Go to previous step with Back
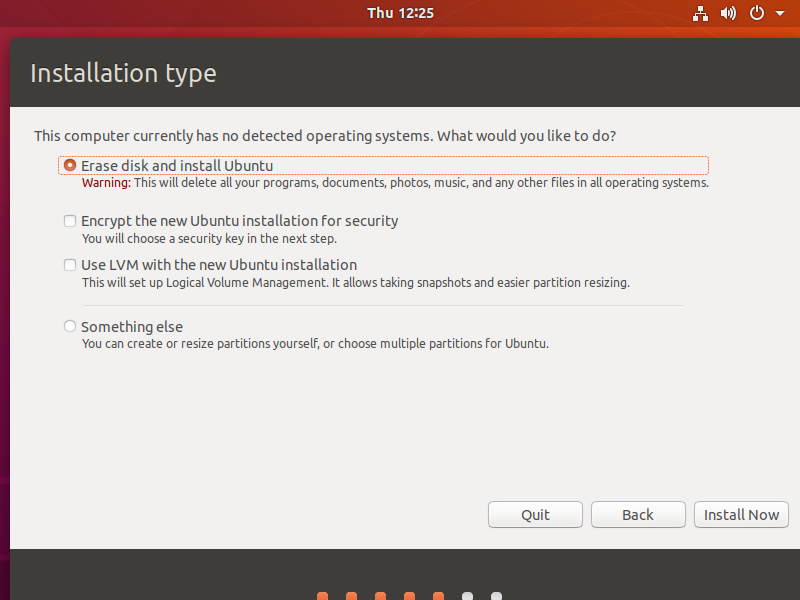This screenshot has height=600, width=800. click(638, 515)
